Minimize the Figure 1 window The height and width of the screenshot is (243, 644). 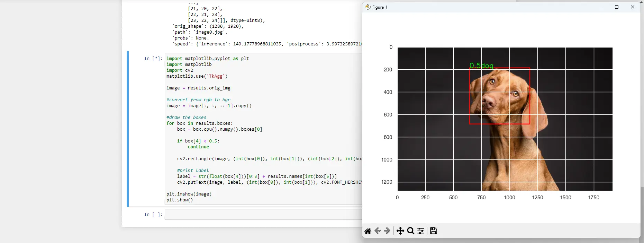pos(601,7)
